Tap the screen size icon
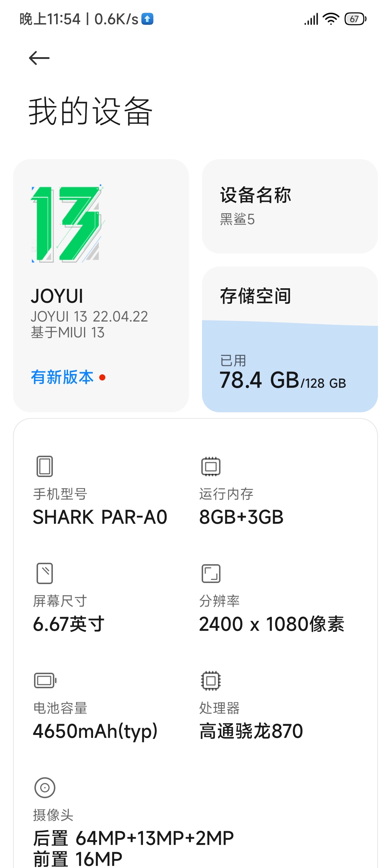The height and width of the screenshot is (868, 391). click(45, 573)
